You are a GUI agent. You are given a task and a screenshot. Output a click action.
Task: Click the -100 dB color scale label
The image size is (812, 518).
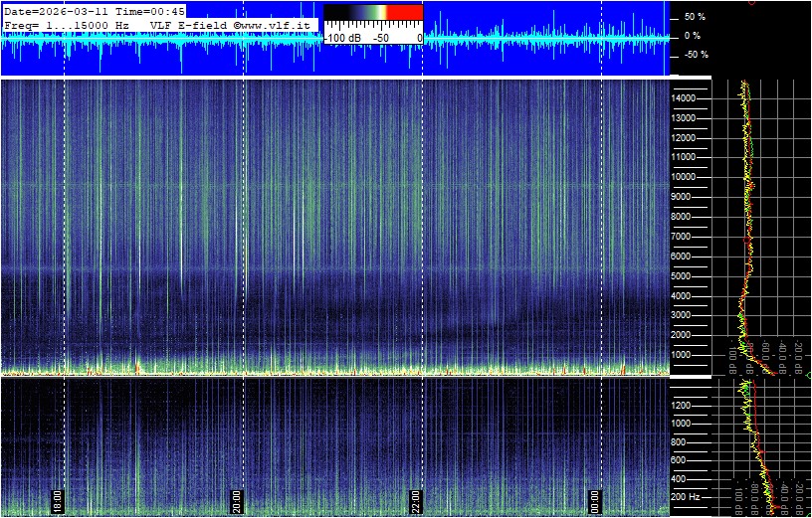(x=343, y=37)
